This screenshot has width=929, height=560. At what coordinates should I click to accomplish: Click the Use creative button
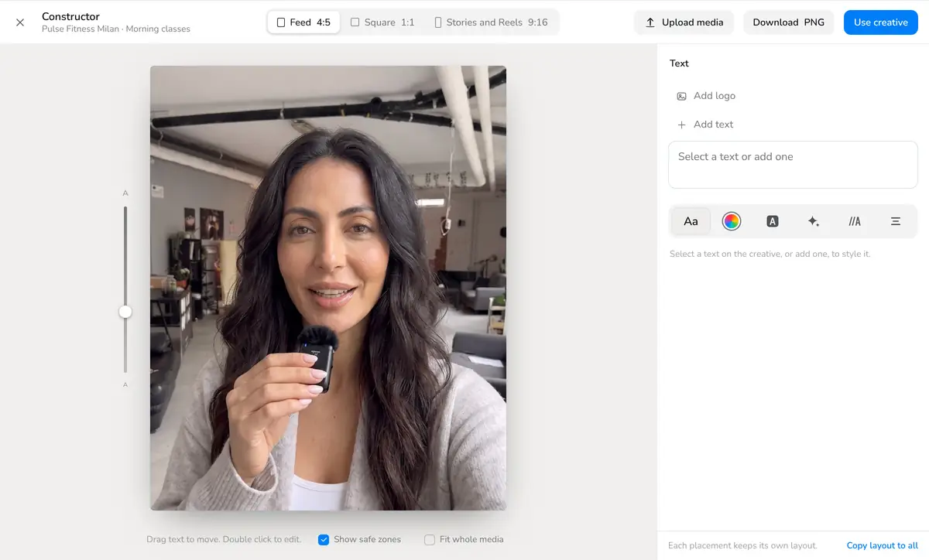pos(880,22)
